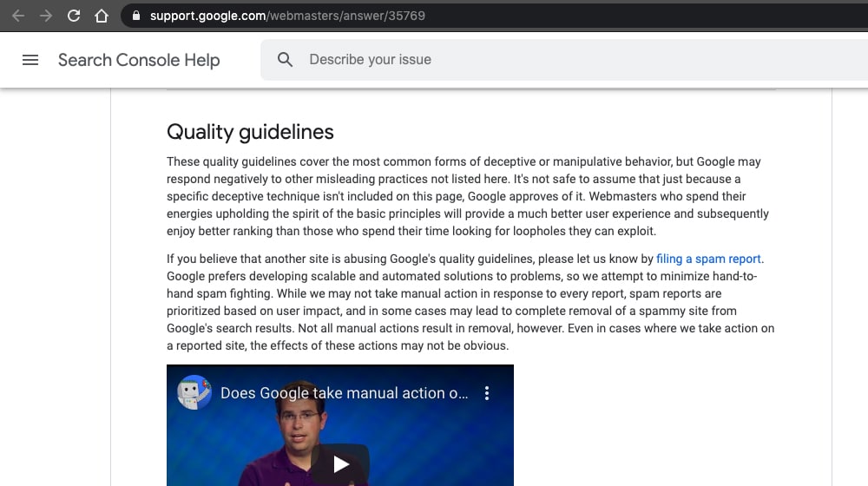
Task: Open the "filing a spam report" link
Action: (708, 259)
